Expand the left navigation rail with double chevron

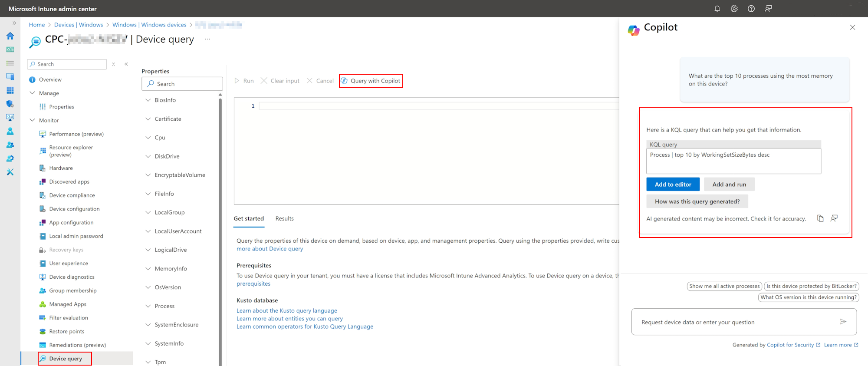click(14, 23)
